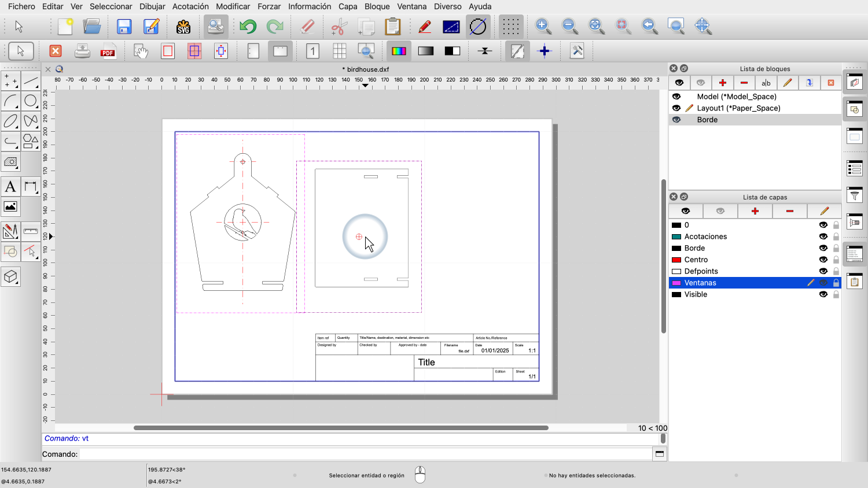
Task: Select Layout1 (*Paper_Space) block
Action: click(738, 108)
